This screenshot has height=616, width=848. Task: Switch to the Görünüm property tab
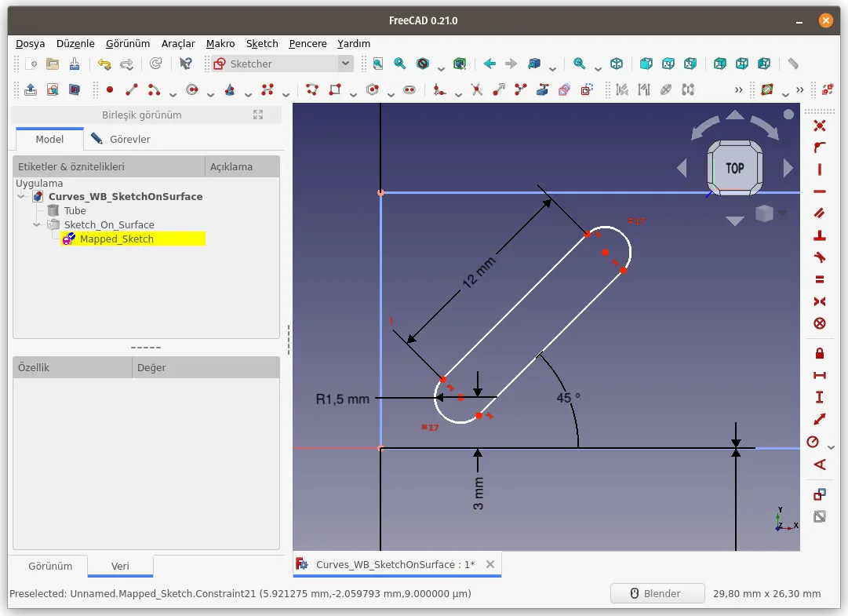tap(50, 566)
